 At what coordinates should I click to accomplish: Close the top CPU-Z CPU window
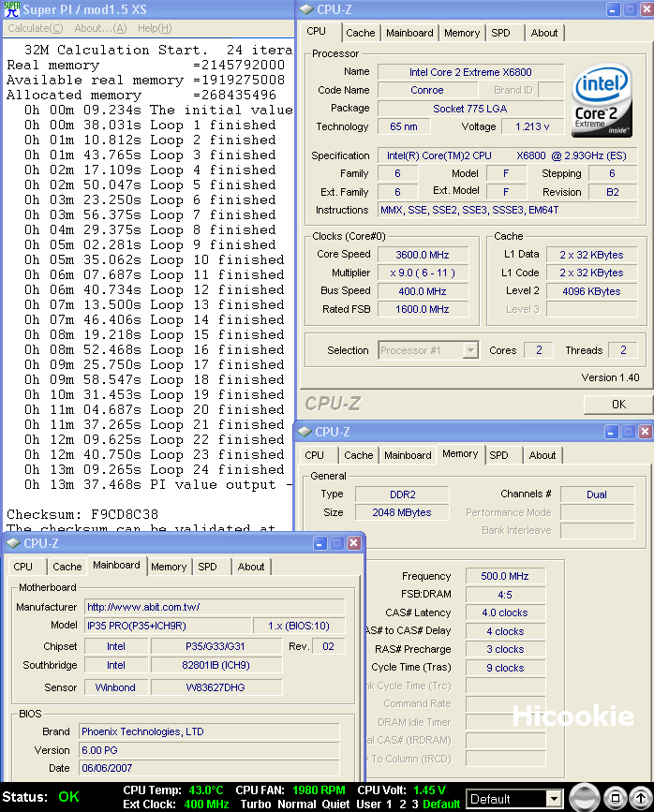coord(647,9)
